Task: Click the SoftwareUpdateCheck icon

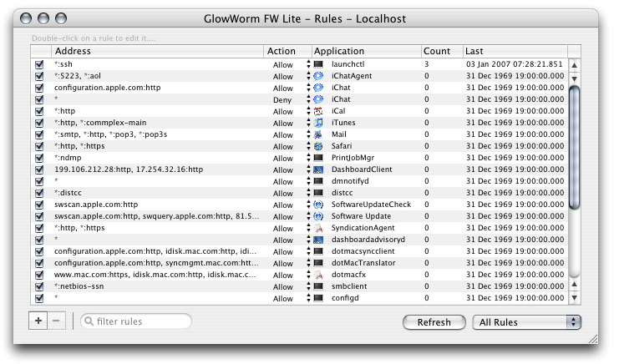Action: click(x=318, y=205)
